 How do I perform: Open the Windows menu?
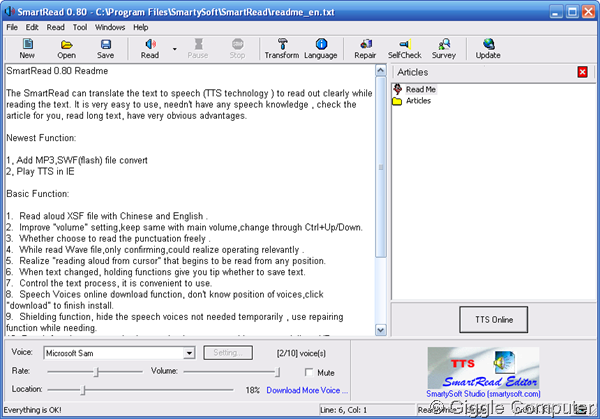point(110,28)
